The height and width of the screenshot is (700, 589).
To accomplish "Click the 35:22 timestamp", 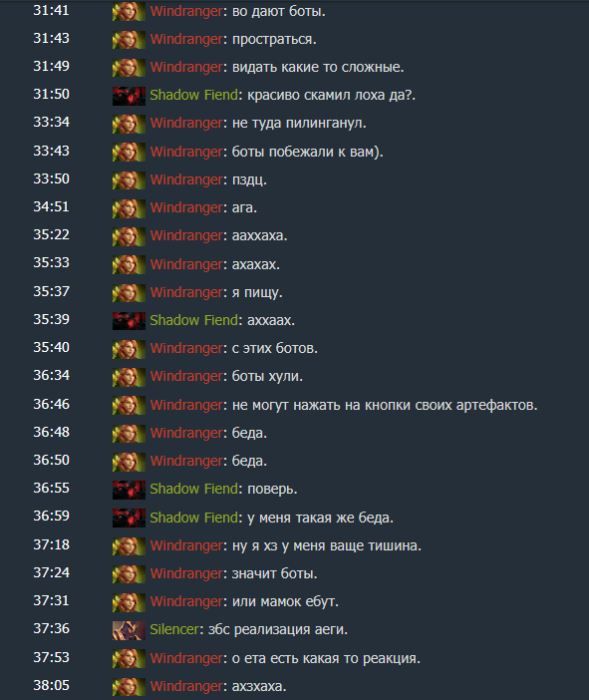I will coord(51,234).
